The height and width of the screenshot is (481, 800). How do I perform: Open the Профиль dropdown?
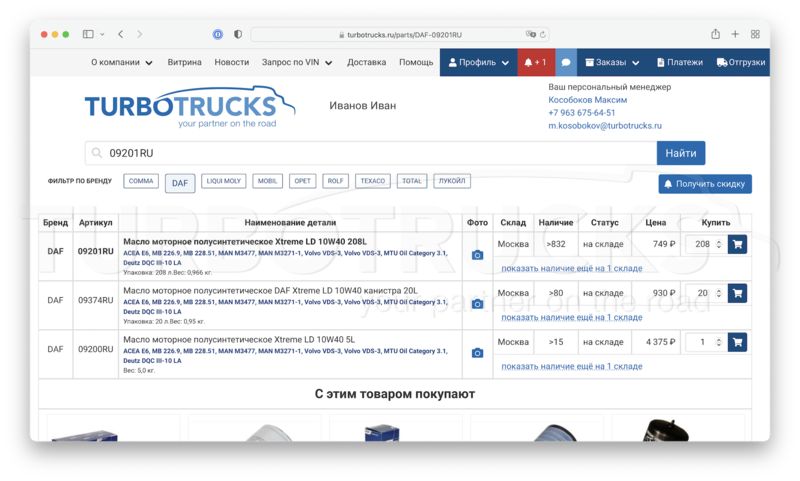point(479,62)
